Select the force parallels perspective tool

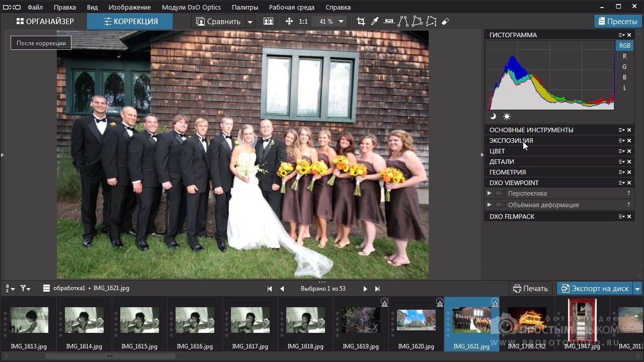tap(403, 22)
